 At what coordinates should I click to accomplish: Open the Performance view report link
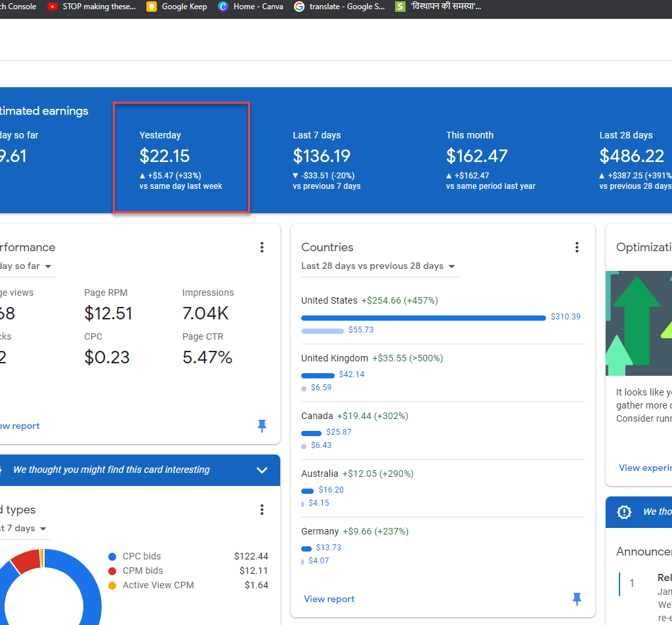[20, 426]
